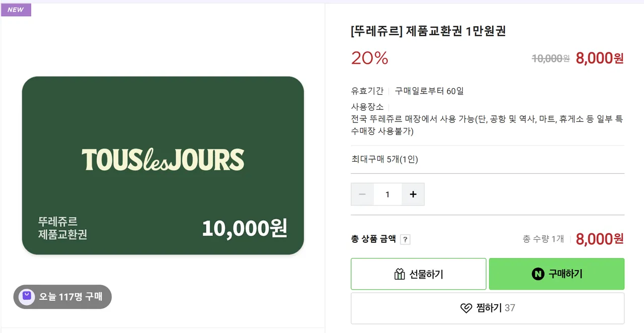Select the crossed-out 10,000원 original price

(550, 58)
